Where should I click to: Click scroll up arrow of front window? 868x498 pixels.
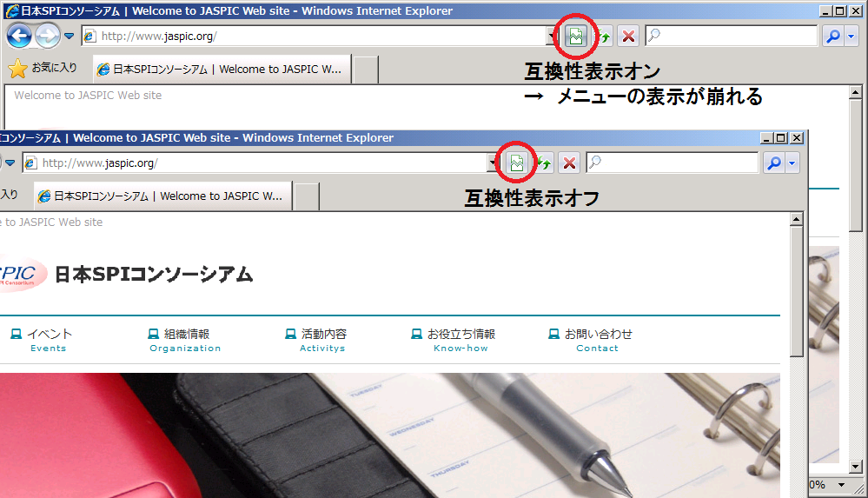pyautogui.click(x=796, y=219)
